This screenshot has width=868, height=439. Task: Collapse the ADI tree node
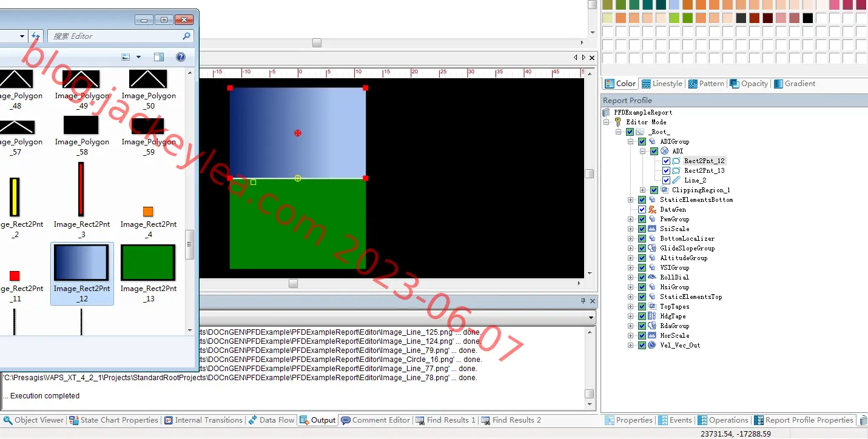point(642,151)
